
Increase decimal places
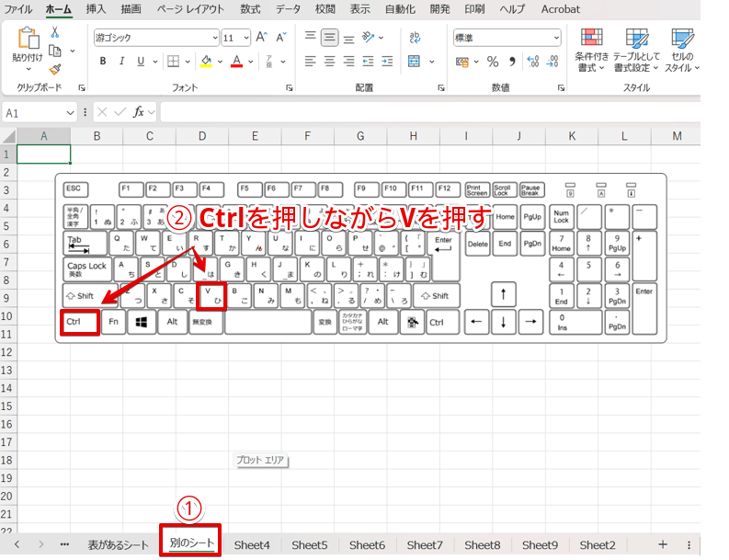(533, 61)
